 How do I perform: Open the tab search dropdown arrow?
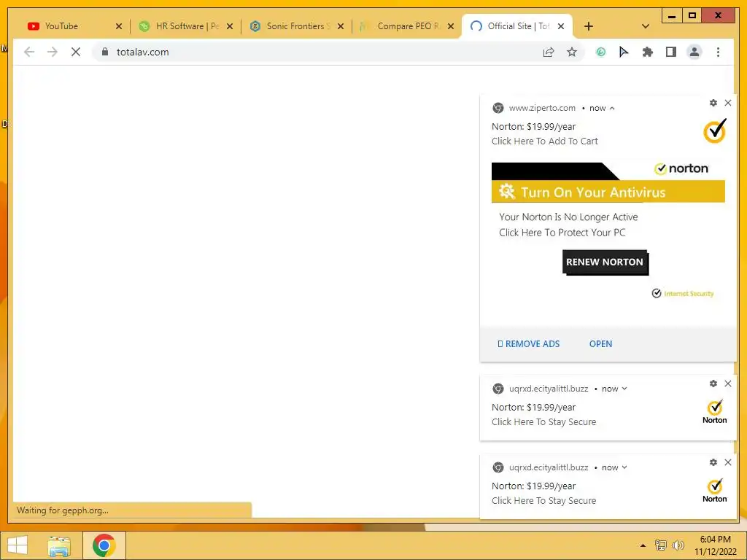(x=646, y=26)
